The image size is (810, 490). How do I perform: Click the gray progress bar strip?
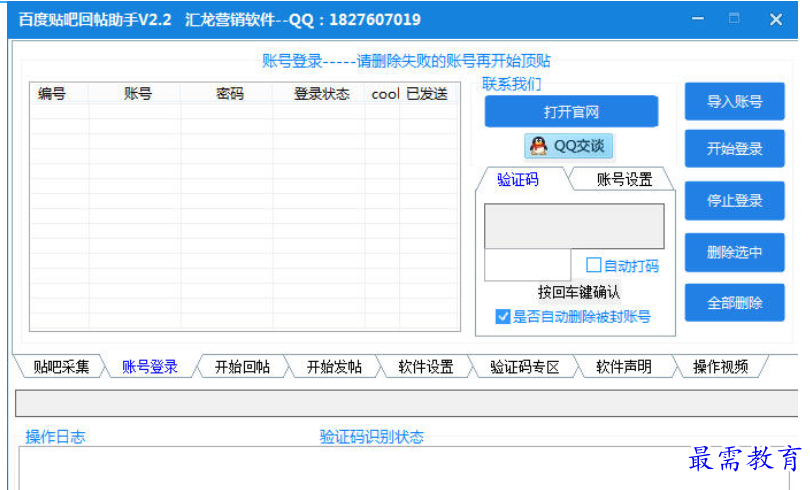click(407, 403)
